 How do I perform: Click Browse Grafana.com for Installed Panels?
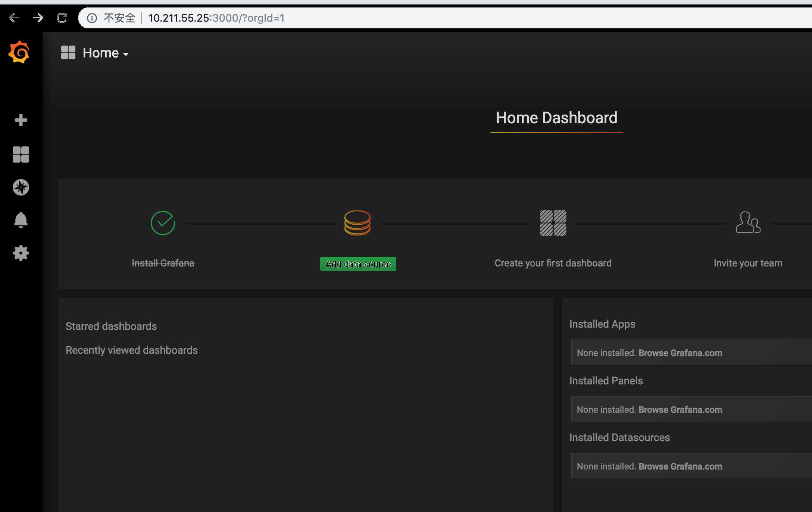680,409
